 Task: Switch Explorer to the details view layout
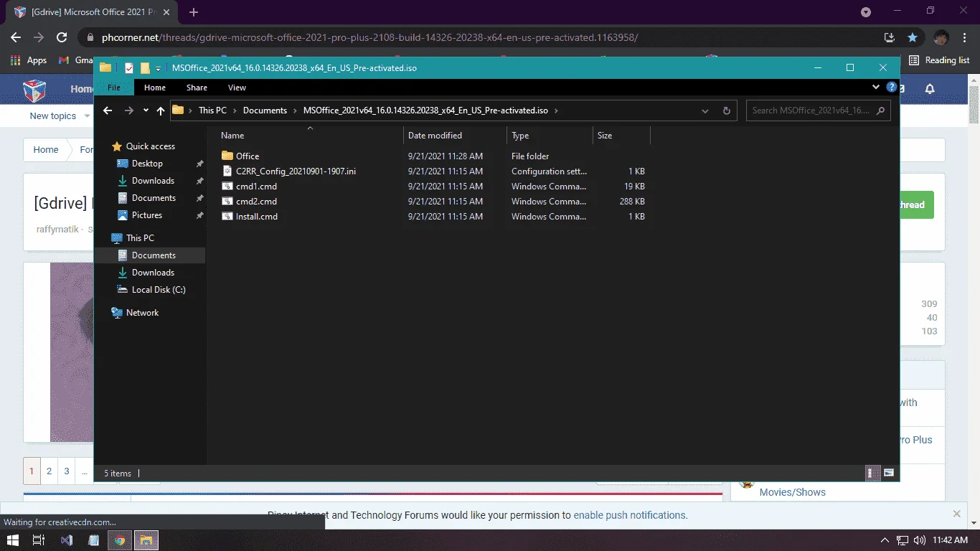coord(871,473)
